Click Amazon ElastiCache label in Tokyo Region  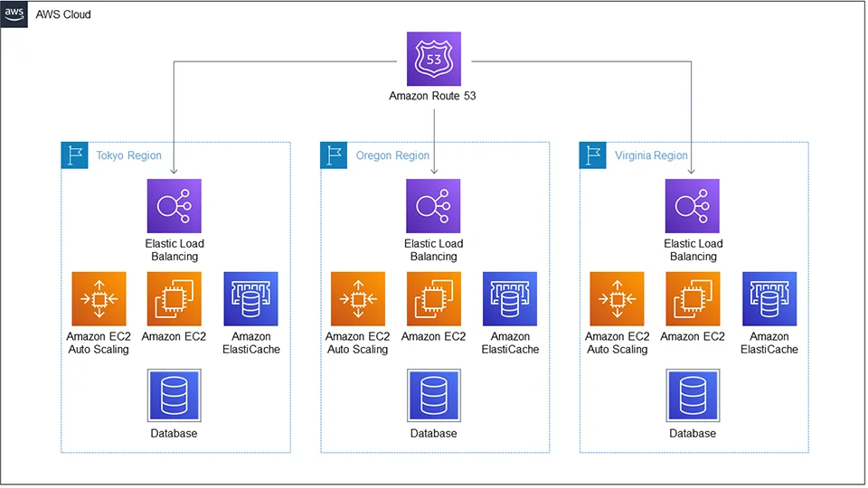pyautogui.click(x=250, y=343)
